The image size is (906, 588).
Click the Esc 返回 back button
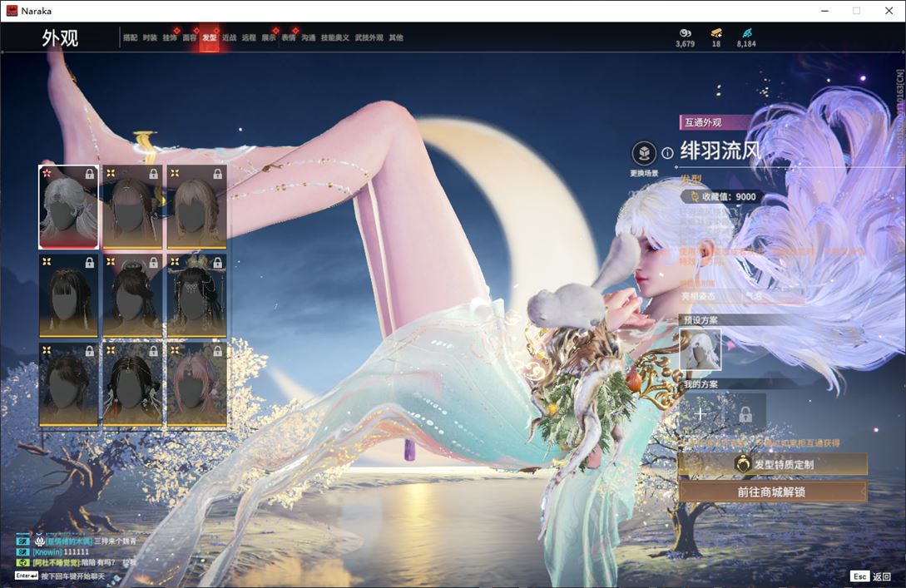(871, 576)
